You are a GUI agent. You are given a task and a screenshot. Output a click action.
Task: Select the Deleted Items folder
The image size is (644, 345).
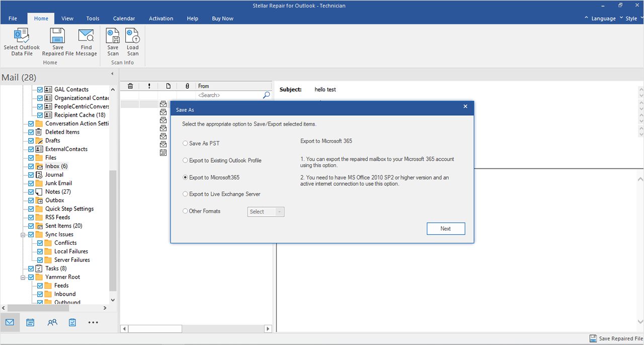62,132
